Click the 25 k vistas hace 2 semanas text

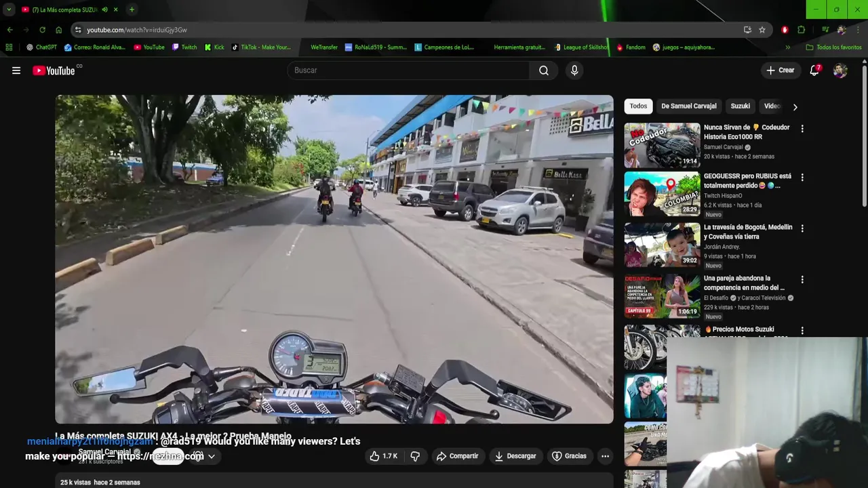(100, 483)
